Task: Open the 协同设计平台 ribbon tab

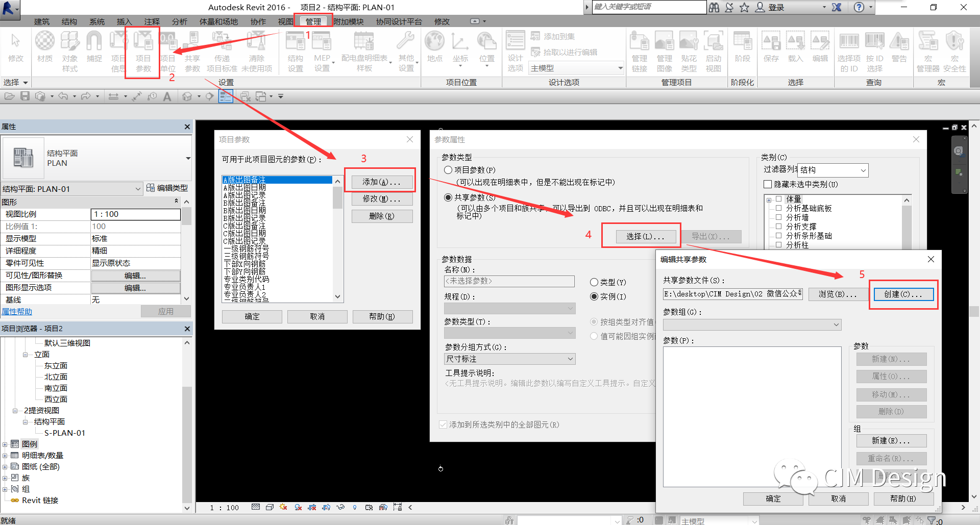Action: 399,21
